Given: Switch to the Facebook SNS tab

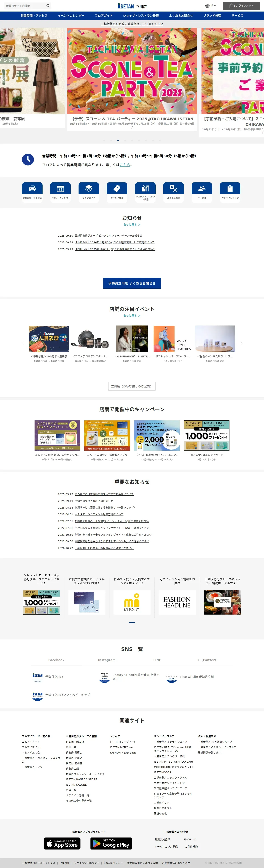Looking at the screenshot, I should tap(56, 660).
